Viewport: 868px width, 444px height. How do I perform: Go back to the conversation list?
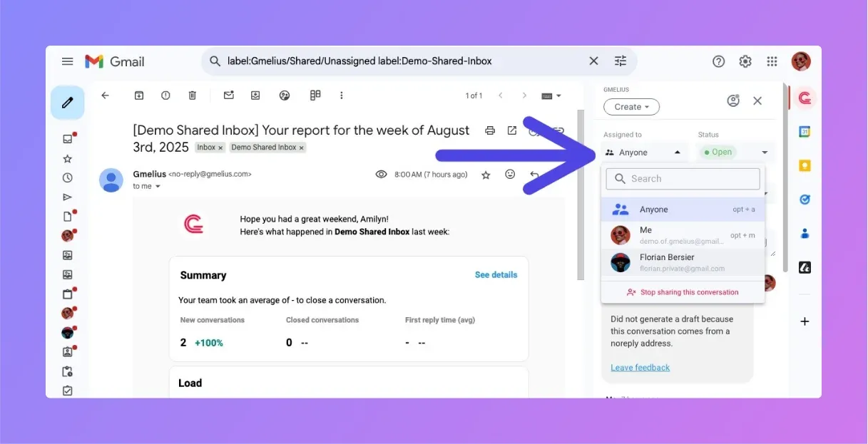(106, 95)
